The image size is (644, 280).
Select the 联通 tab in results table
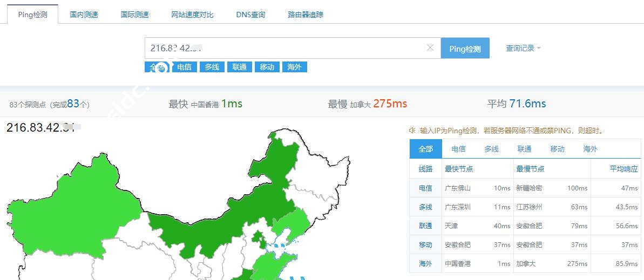click(525, 149)
